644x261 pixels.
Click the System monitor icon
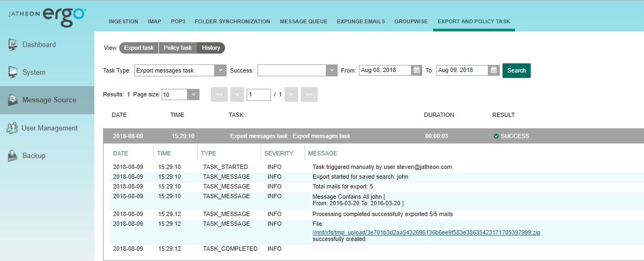(x=12, y=72)
